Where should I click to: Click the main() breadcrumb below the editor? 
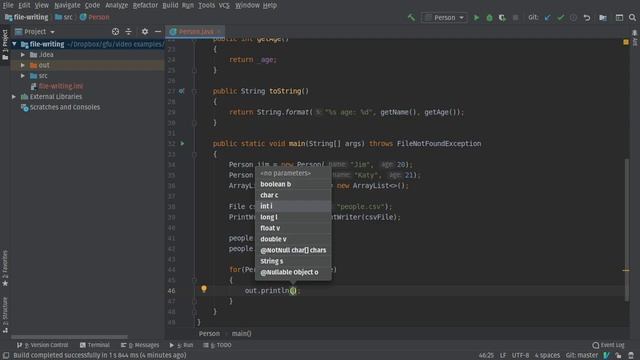pos(242,334)
